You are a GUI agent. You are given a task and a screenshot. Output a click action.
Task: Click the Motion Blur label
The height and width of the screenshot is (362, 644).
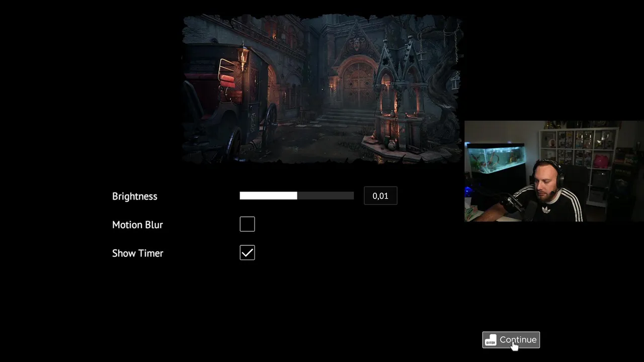(x=137, y=225)
